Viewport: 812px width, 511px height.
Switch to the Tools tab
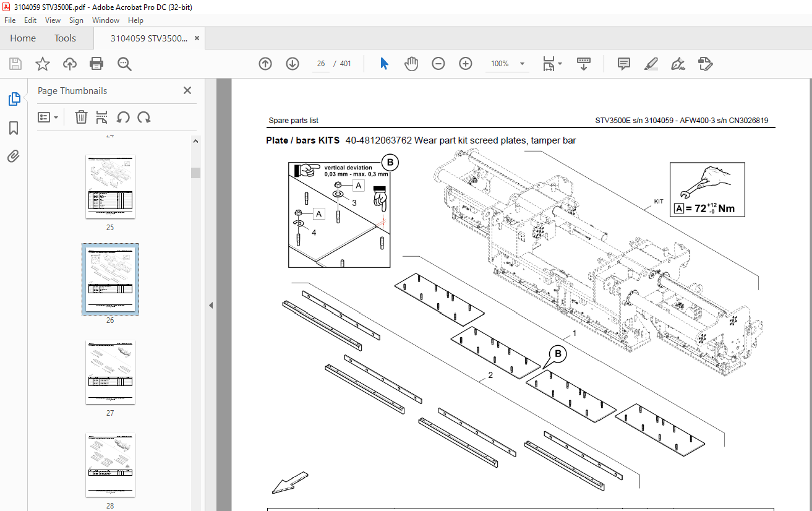[x=65, y=38]
